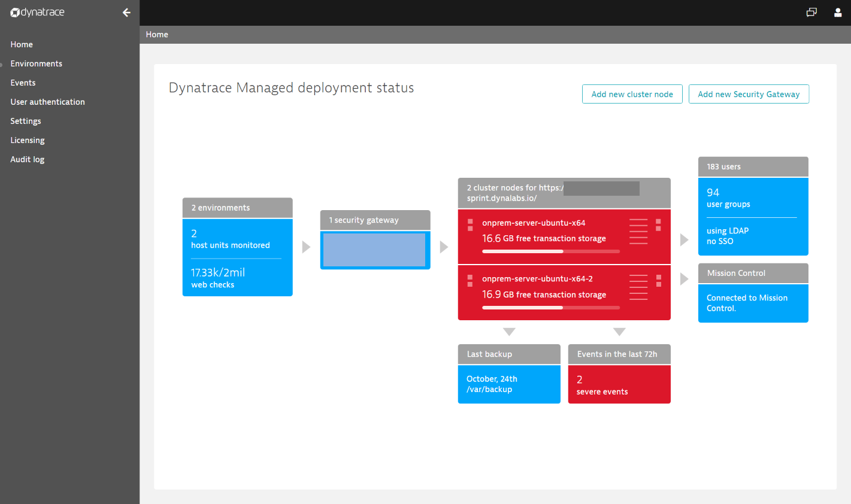851x504 pixels.
Task: Click Dynatrace Managed deployment status heading
Action: tap(291, 88)
